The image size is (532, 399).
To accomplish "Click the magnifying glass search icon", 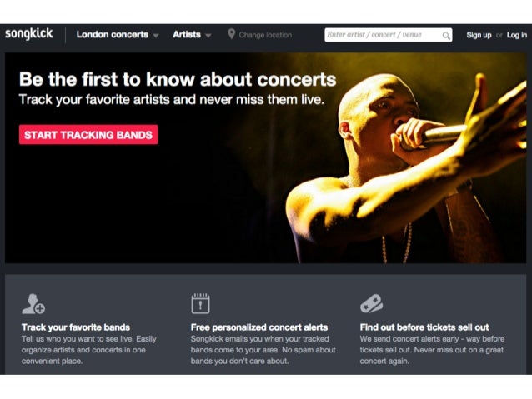I will coord(446,36).
